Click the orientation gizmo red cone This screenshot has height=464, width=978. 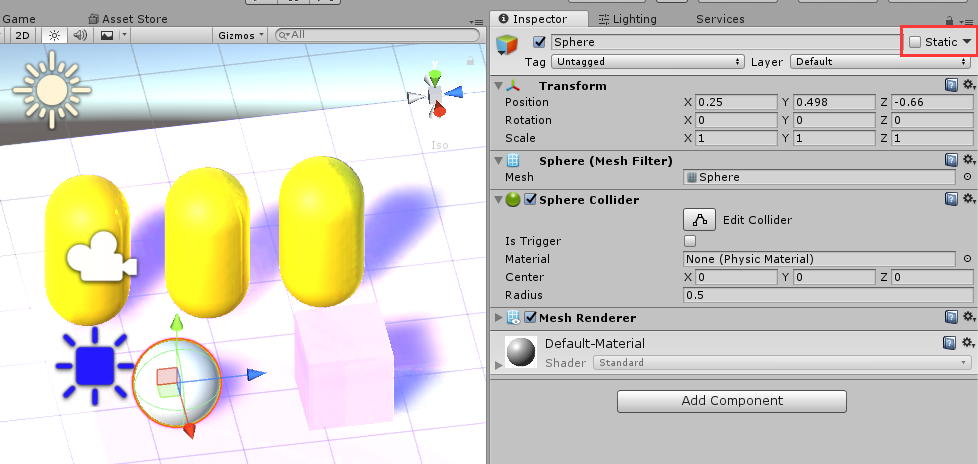(x=439, y=110)
